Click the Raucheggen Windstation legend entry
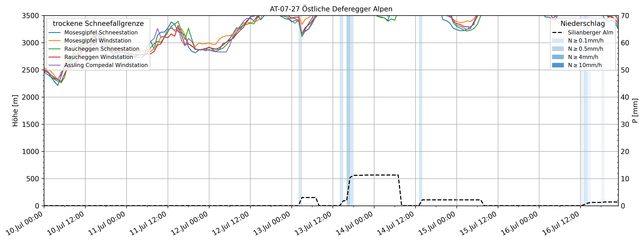The height and width of the screenshot is (242, 644). [x=98, y=57]
